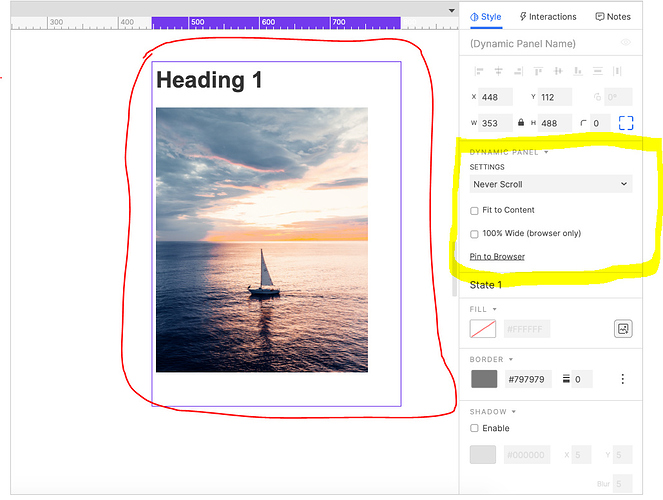Open border more options menu
Image resolution: width=663 pixels, height=500 pixels.
pos(622,379)
